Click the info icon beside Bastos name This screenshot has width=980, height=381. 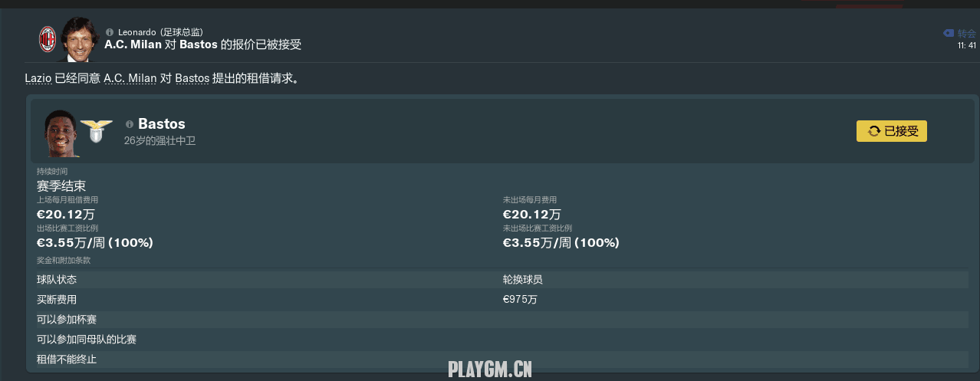[130, 124]
